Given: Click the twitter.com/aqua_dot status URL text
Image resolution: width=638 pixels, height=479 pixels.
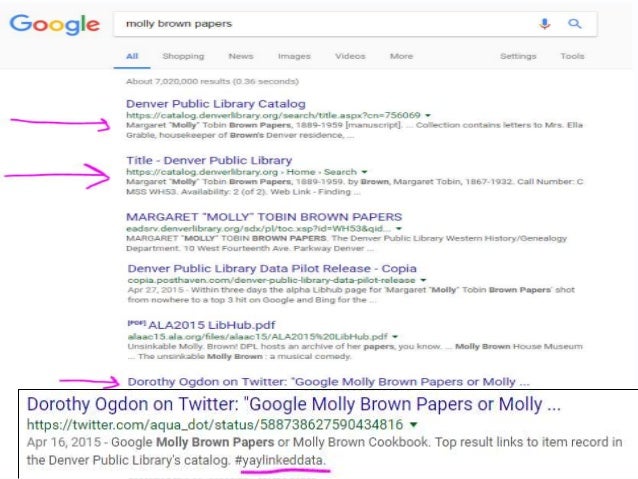Looking at the screenshot, I should coord(215,424).
